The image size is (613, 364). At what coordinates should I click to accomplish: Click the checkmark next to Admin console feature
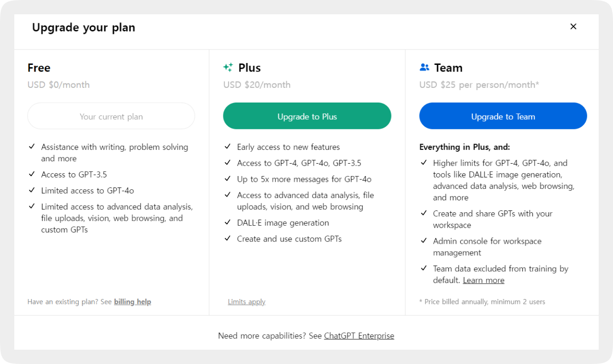click(424, 240)
